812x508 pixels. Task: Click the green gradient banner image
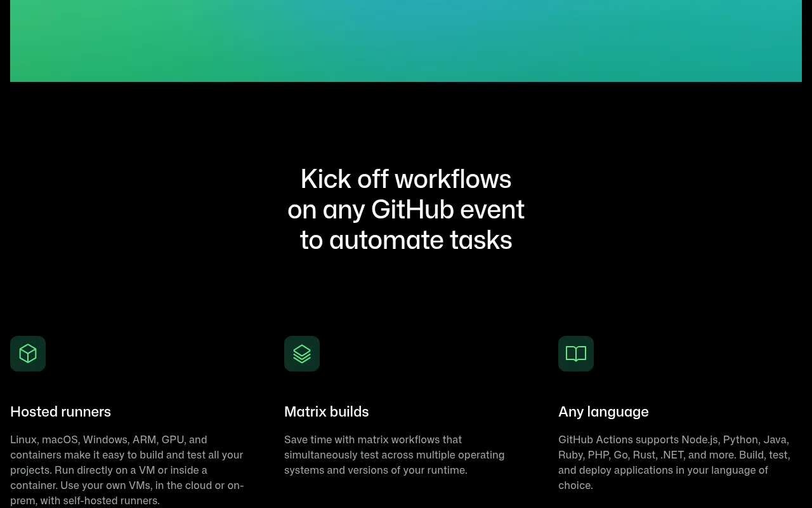(x=406, y=41)
